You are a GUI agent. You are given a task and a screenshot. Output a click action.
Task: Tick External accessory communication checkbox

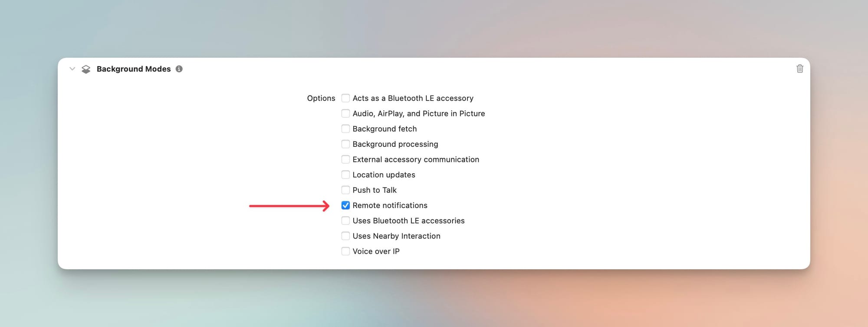(x=345, y=159)
